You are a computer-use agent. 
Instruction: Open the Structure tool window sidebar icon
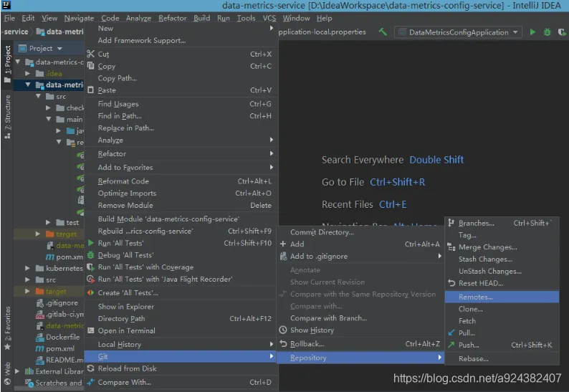pyautogui.click(x=8, y=116)
